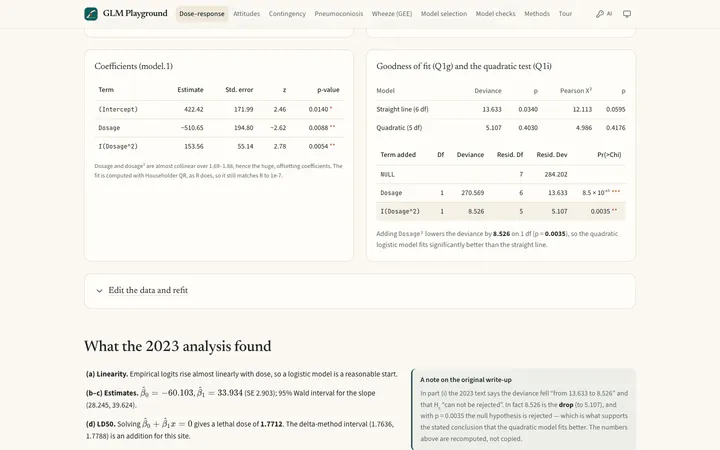Click the highlighted I(Dosage^2) analysis row
Screen dimensions: 720x450
pos(501,211)
